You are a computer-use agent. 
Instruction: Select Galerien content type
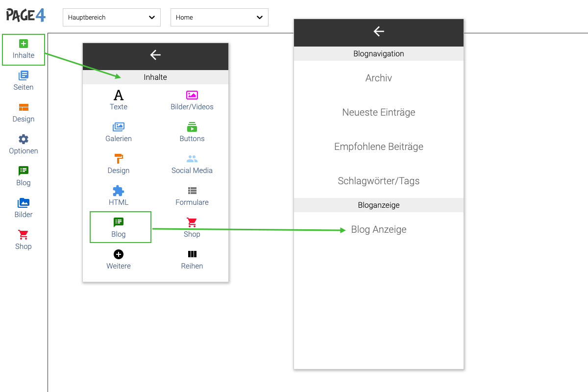pos(119,132)
